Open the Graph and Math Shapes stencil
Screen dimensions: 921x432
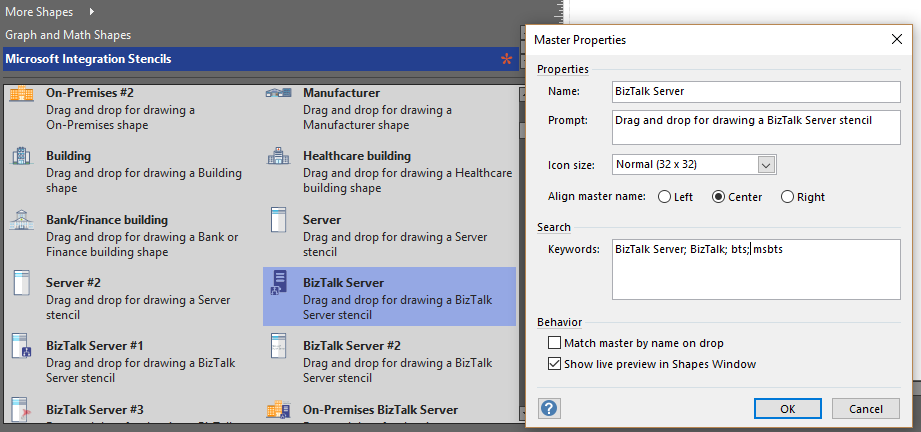tap(68, 35)
